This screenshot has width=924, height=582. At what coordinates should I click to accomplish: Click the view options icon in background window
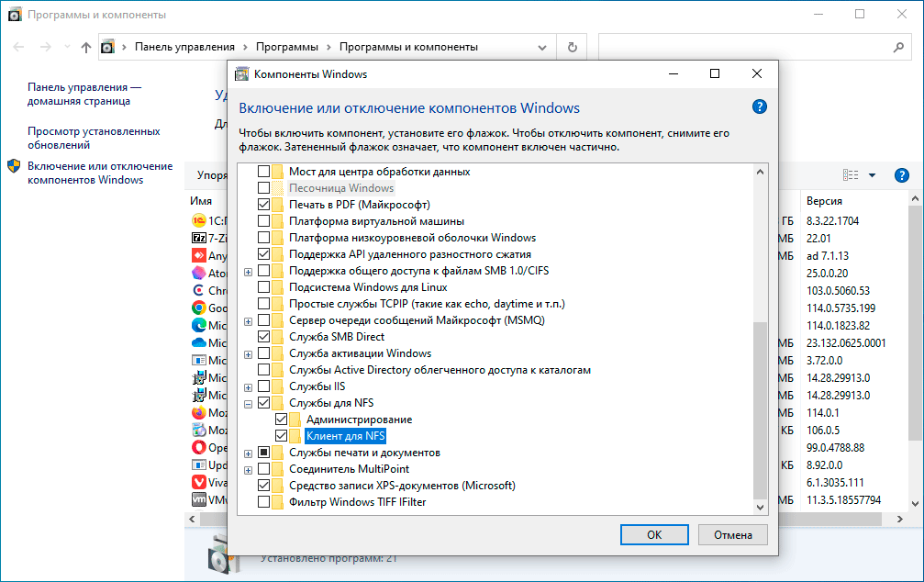[851, 175]
